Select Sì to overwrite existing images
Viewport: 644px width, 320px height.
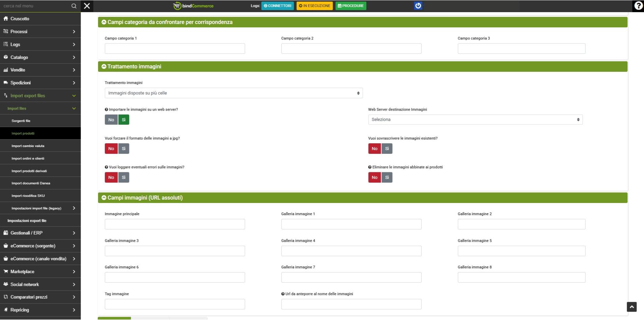(x=387, y=149)
